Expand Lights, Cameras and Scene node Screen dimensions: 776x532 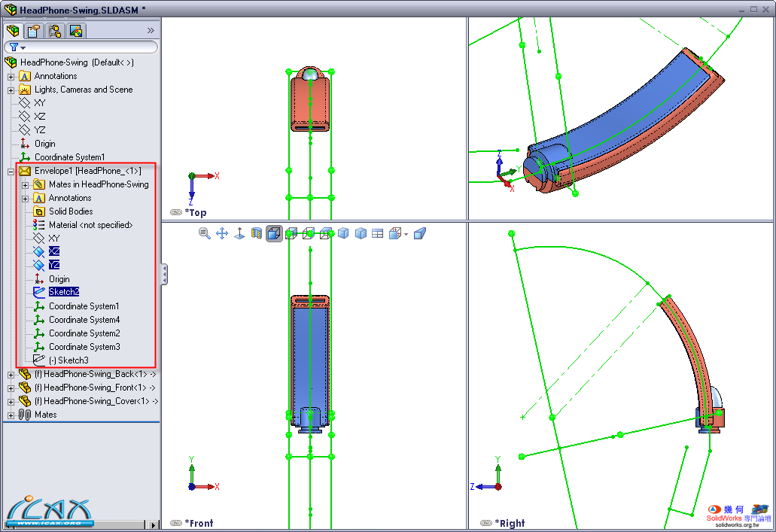click(11, 90)
